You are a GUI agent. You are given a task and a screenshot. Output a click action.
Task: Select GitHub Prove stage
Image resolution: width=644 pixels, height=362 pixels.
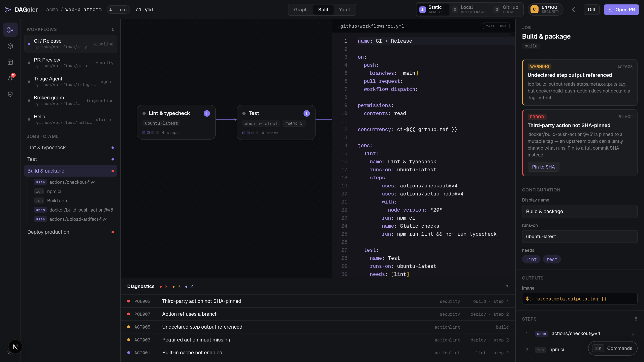pos(507,9)
